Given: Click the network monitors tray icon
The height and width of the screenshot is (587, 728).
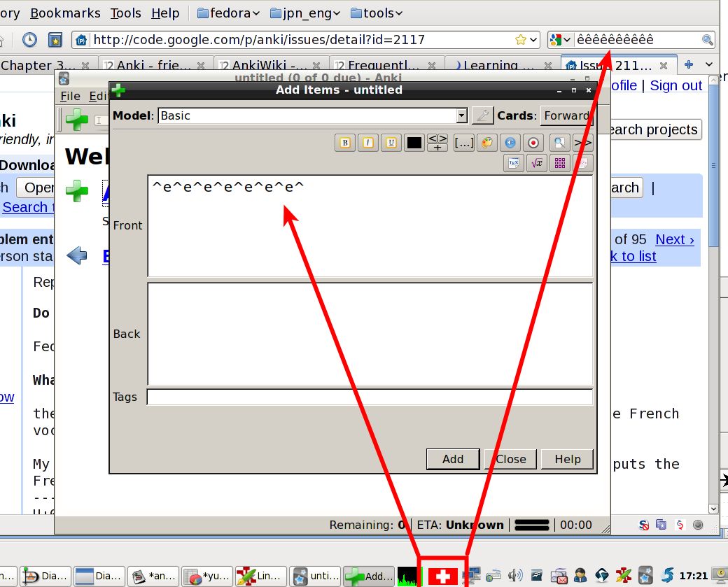Looking at the screenshot, I should 472,576.
